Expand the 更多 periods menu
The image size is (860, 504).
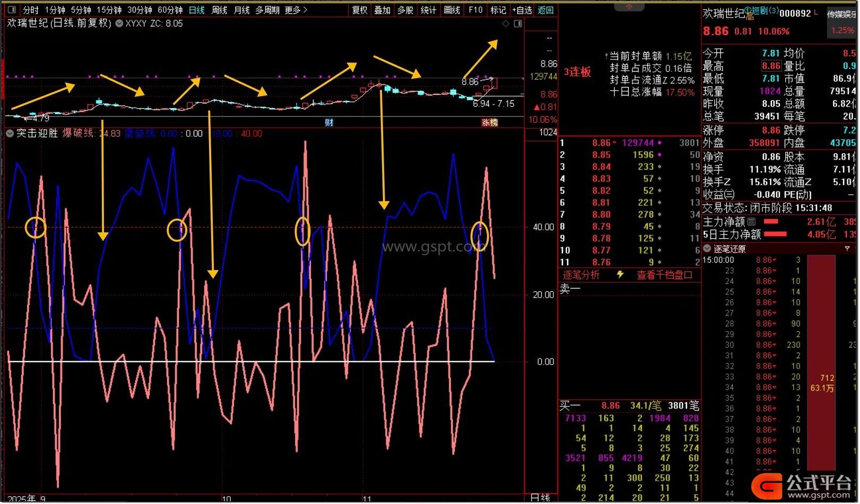(296, 10)
